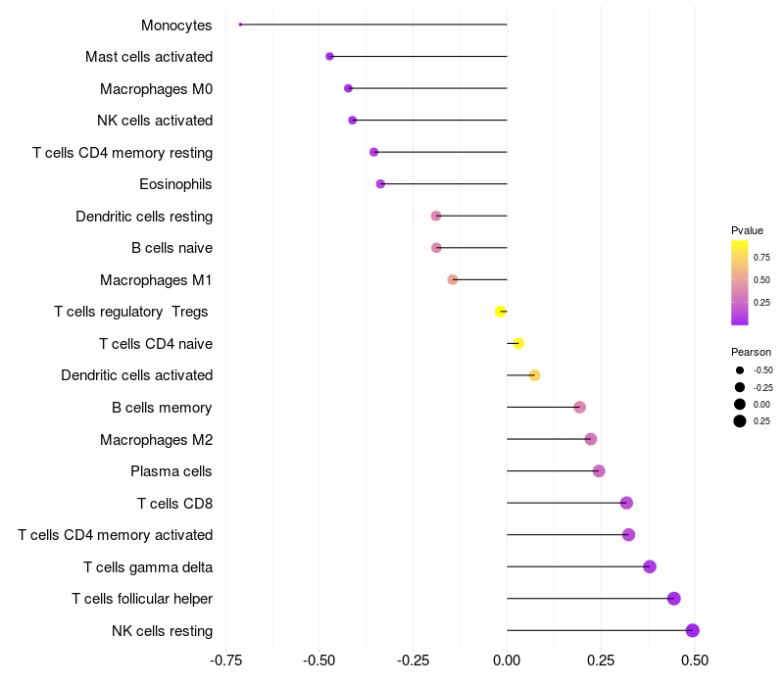This screenshot has height=686, width=784.
Task: Select the Mast cells activated point
Action: 329,57
